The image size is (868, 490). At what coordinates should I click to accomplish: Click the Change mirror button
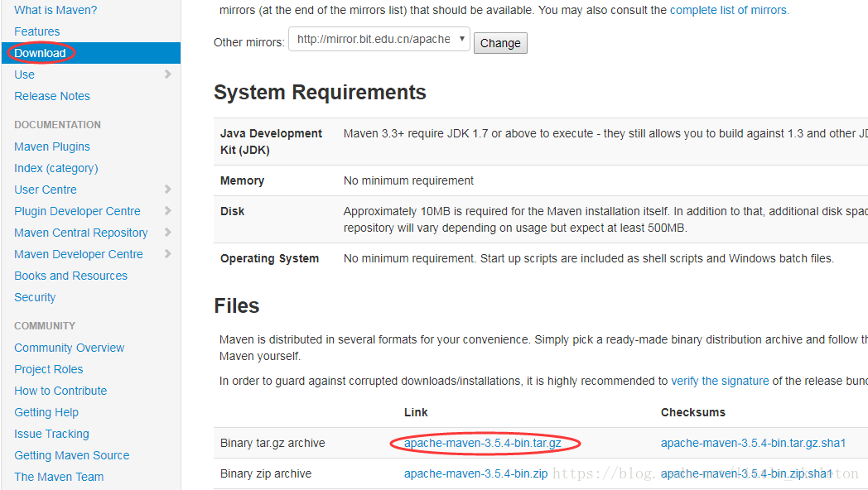coord(500,43)
